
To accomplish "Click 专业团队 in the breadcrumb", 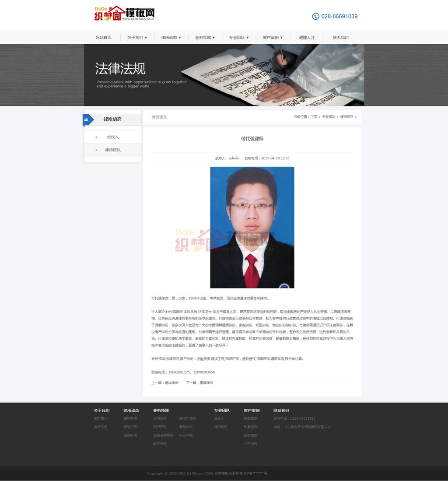I will point(329,117).
